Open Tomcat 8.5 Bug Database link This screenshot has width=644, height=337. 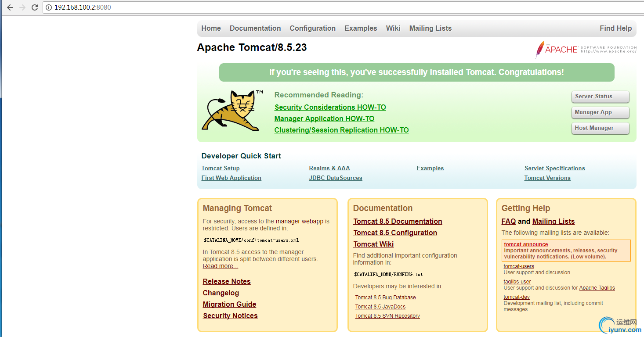tap(385, 297)
